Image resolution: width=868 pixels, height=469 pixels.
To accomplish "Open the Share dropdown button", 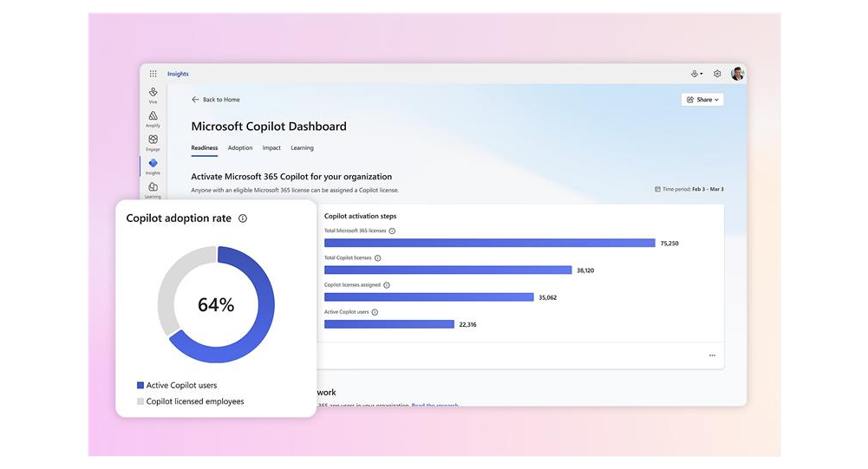I will point(702,100).
